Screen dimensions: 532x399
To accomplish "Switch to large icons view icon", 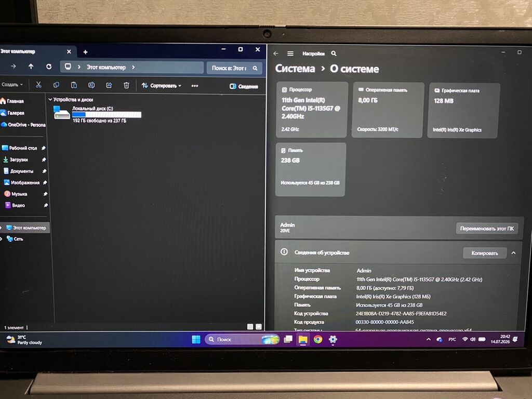I will [x=259, y=327].
